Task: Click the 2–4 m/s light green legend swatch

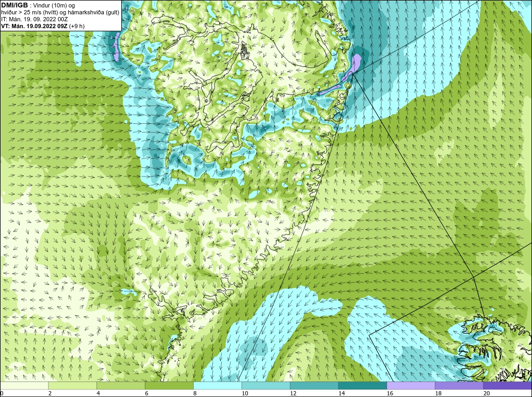Action: pyautogui.click(x=72, y=385)
